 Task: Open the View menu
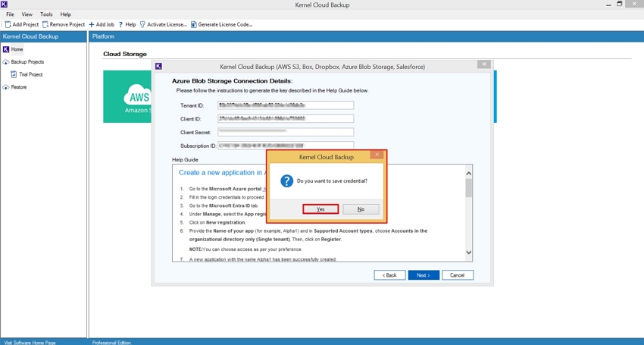[27, 14]
